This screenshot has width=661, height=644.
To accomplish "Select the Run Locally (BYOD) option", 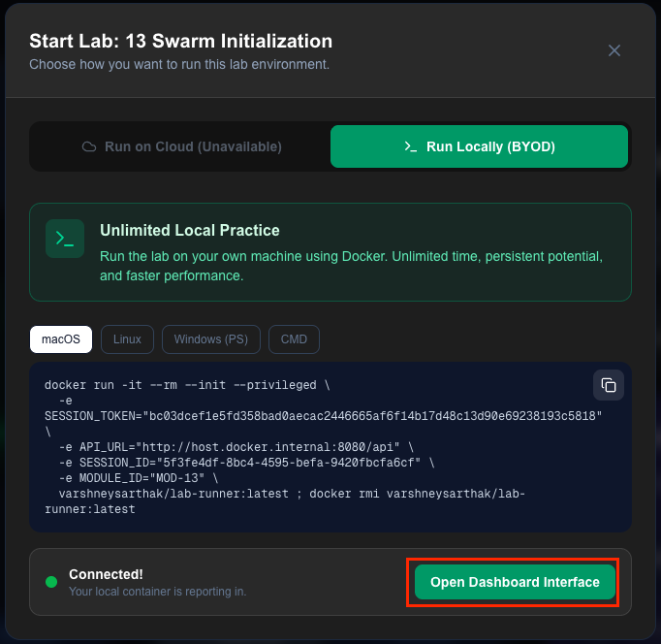I will pyautogui.click(x=479, y=146).
